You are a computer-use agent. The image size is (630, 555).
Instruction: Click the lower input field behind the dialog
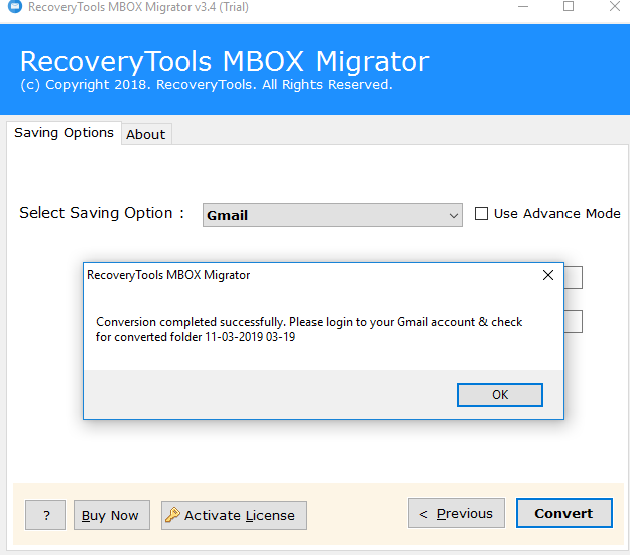click(573, 322)
